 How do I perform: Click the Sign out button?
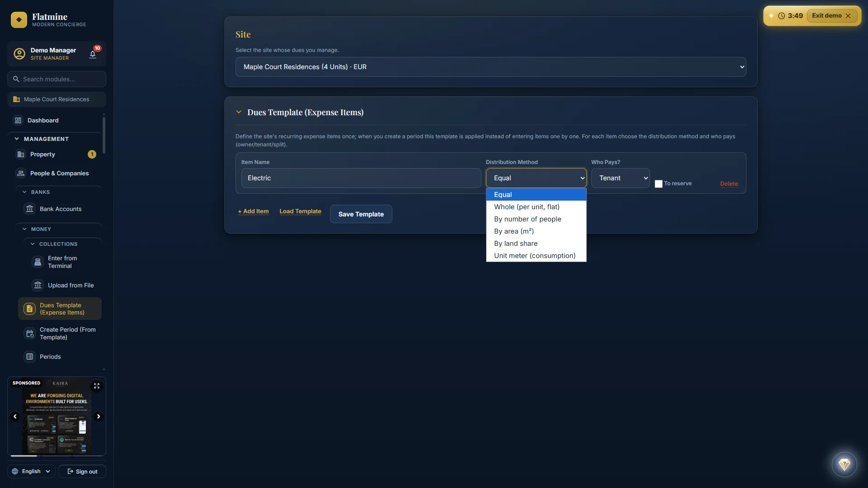82,471
